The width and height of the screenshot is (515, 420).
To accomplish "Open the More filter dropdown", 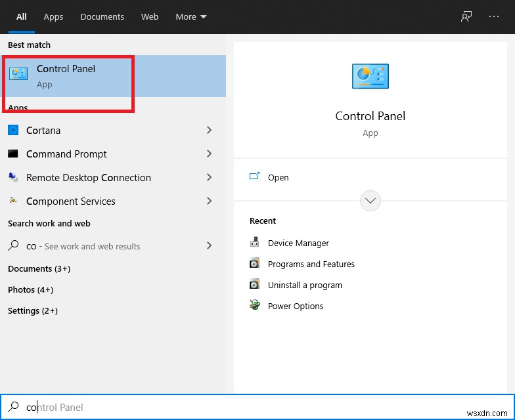I will click(191, 17).
